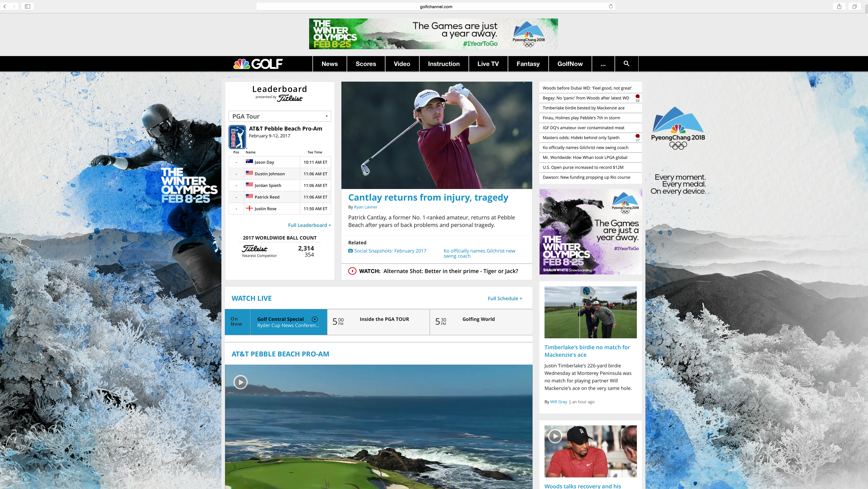Expand the '...' more menu in nav
The height and width of the screenshot is (489, 868).
coord(603,64)
